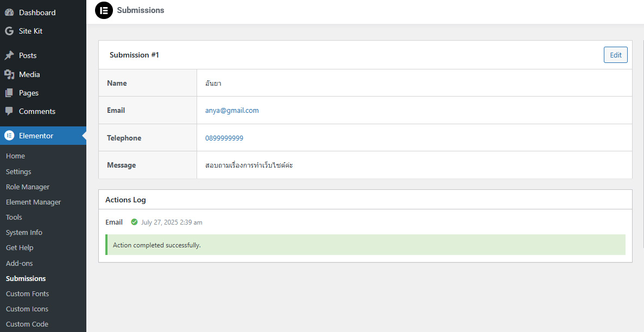The image size is (644, 332).
Task: Select Tools under the Elementor menu
Action: (14, 217)
